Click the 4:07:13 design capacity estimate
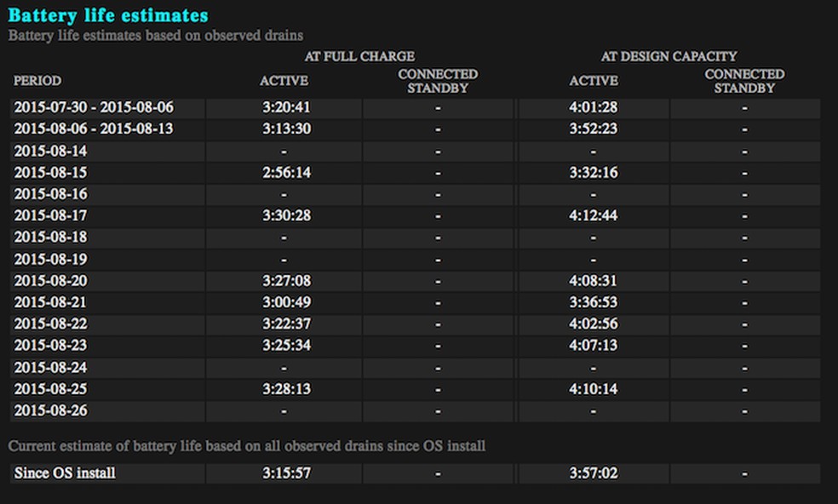This screenshot has height=504, width=838. 594,346
